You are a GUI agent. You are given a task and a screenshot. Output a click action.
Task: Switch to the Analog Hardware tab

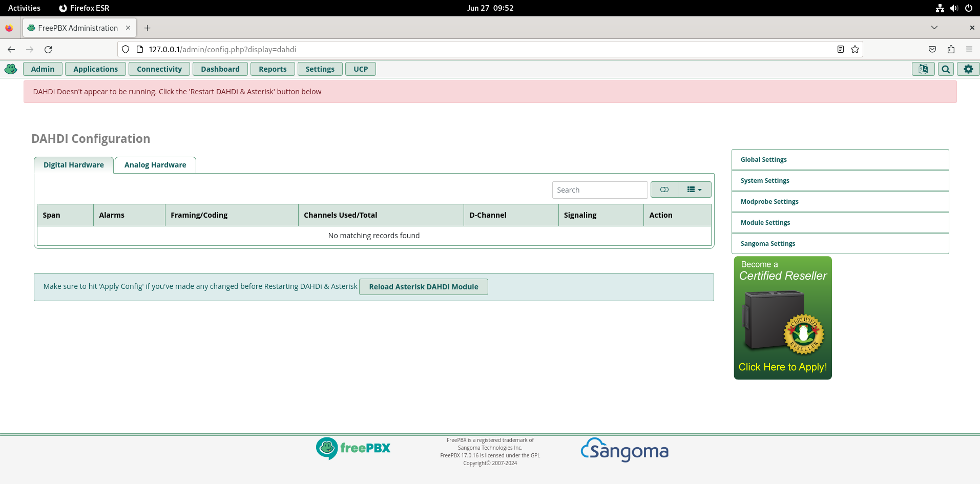click(x=155, y=165)
